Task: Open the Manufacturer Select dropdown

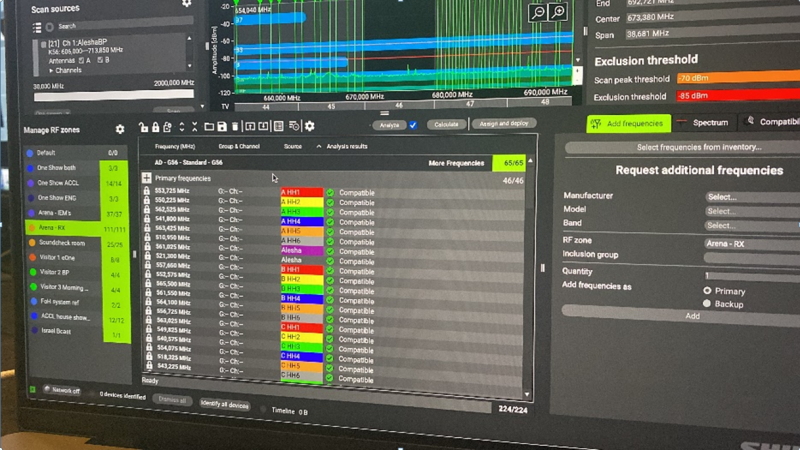Action: [750, 197]
